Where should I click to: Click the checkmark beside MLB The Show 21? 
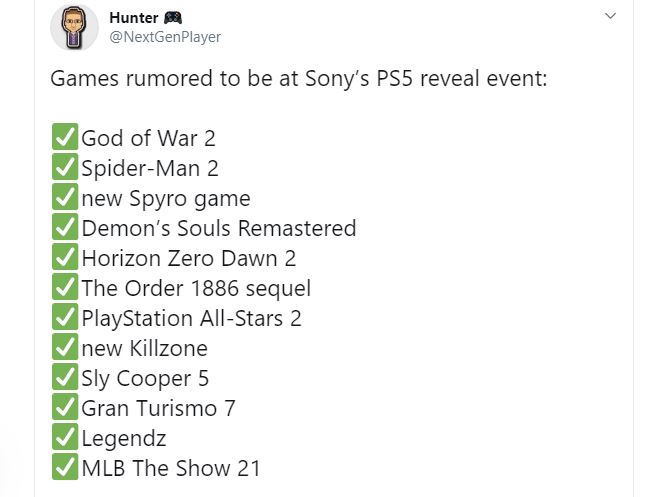click(64, 468)
